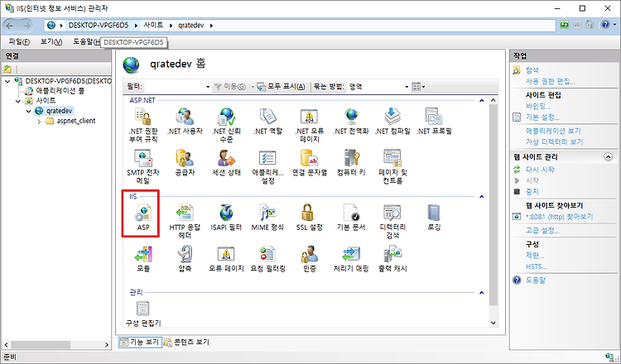Open .NET 컴파일 feature
Image resolution: width=621 pixels, height=364 pixels.
point(392,121)
